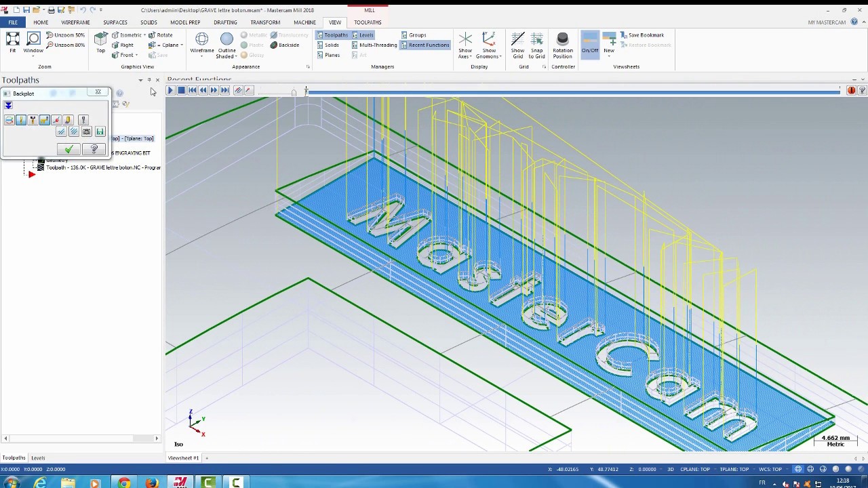Open Toolpaths panel options dropdown arrow
Image resolution: width=868 pixels, height=488 pixels.
click(x=140, y=80)
